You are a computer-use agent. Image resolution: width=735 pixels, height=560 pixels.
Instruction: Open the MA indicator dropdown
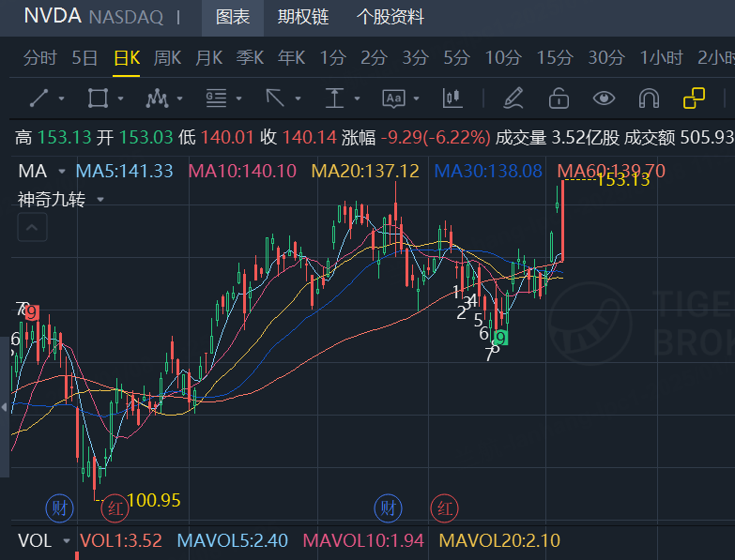click(62, 172)
